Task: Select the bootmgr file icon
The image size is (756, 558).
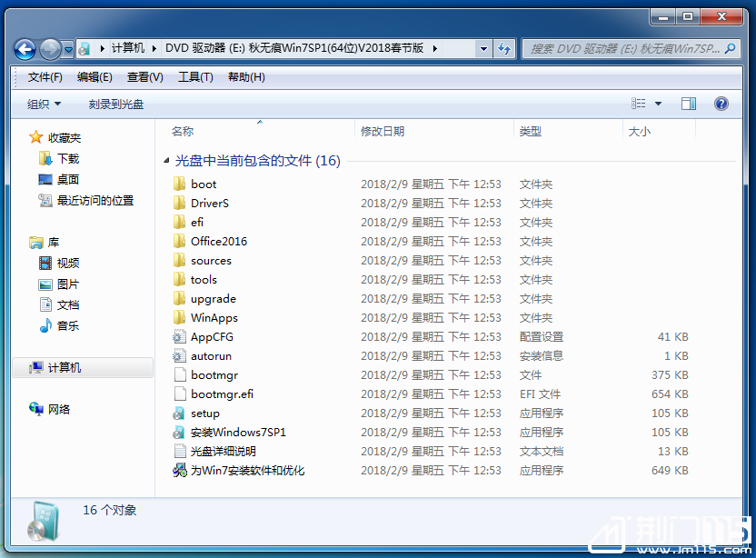Action: point(179,374)
